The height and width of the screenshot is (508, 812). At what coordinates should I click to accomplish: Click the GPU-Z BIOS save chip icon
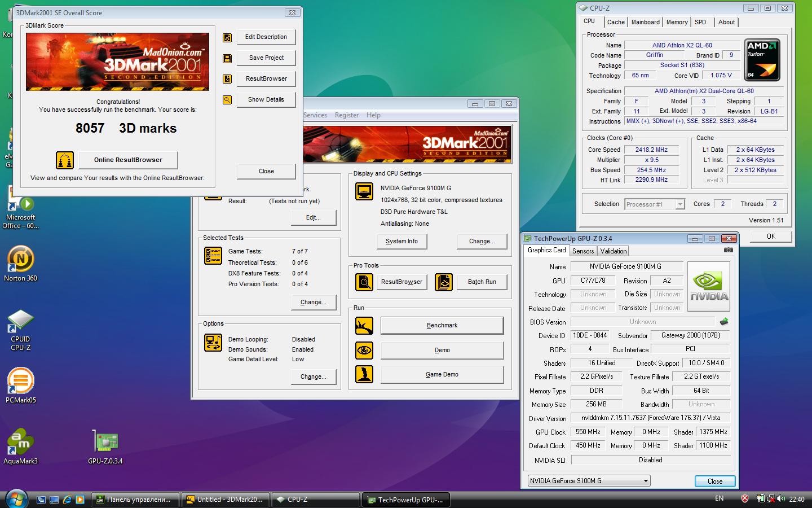(724, 322)
